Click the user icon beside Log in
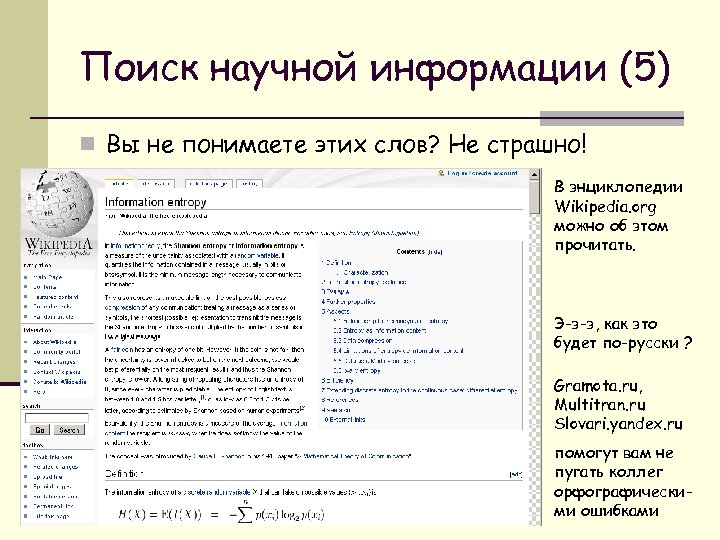This screenshot has height=540, width=720. coord(441,173)
